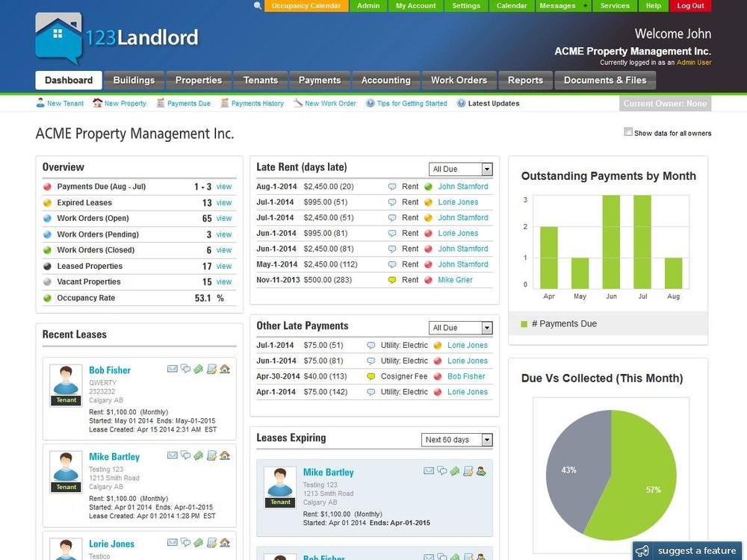The height and width of the screenshot is (560, 747).
Task: Switch to the Tenants tab
Action: (260, 80)
